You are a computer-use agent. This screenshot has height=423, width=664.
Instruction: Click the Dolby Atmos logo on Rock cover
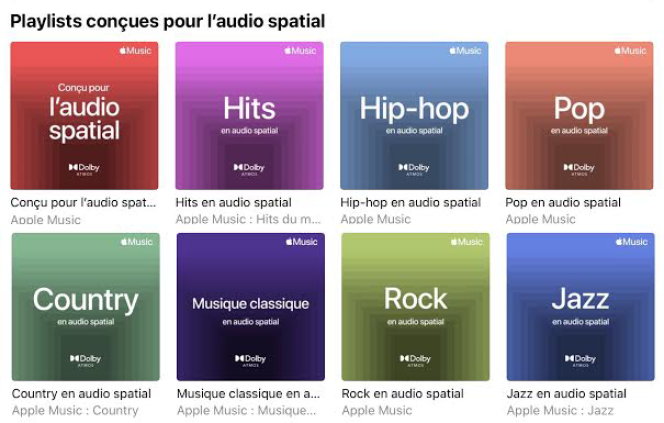415,360
